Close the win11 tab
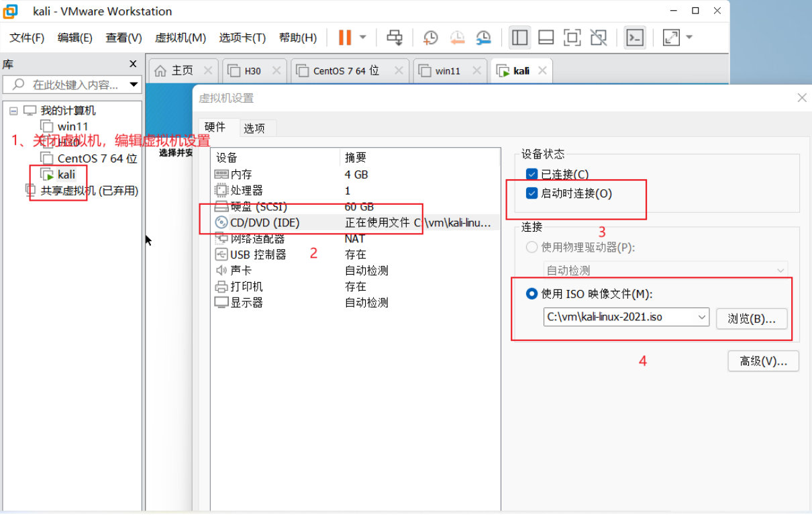Image resolution: width=812 pixels, height=515 pixels. point(477,71)
